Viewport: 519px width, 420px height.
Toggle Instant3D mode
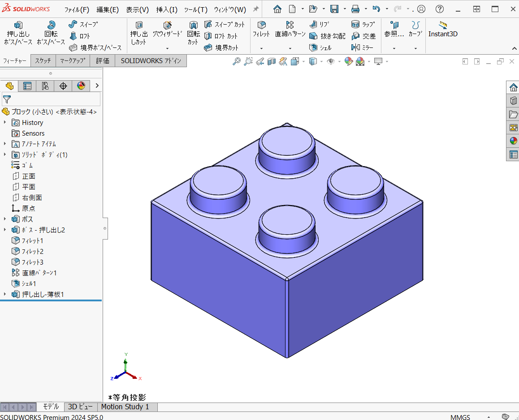point(443,30)
